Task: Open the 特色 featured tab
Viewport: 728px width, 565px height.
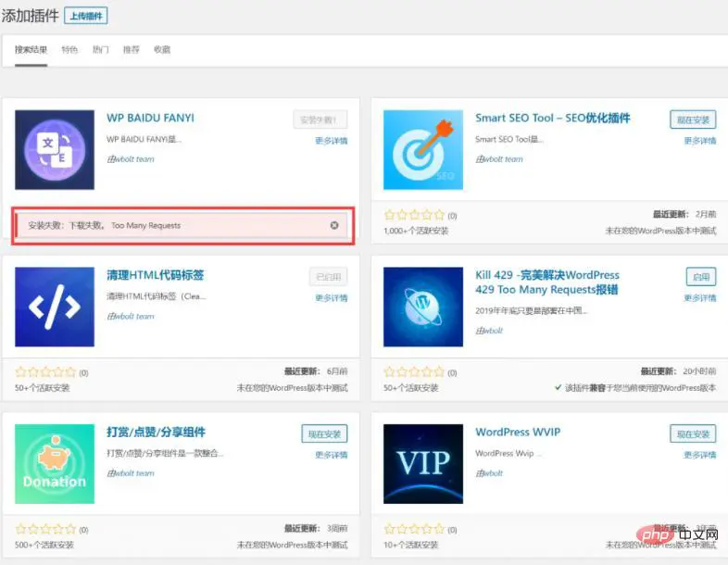Action: (69, 50)
